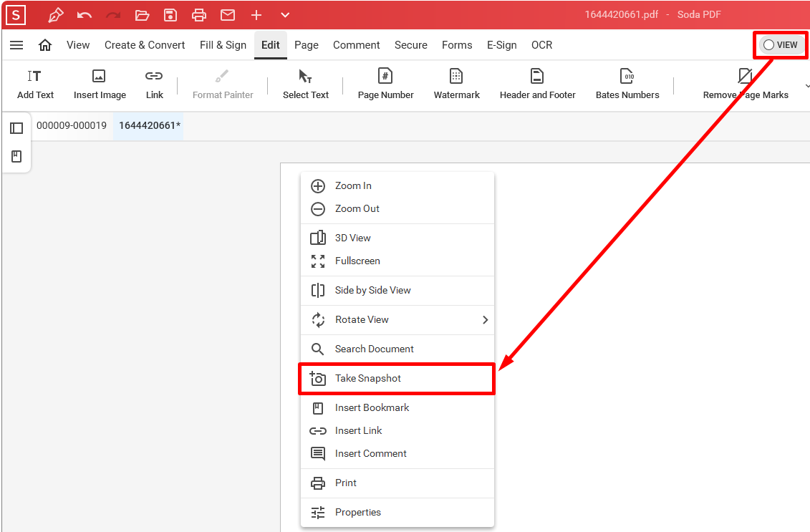Expand the Rotate View submenu
Screen dimensions: 810x532
(x=397, y=320)
